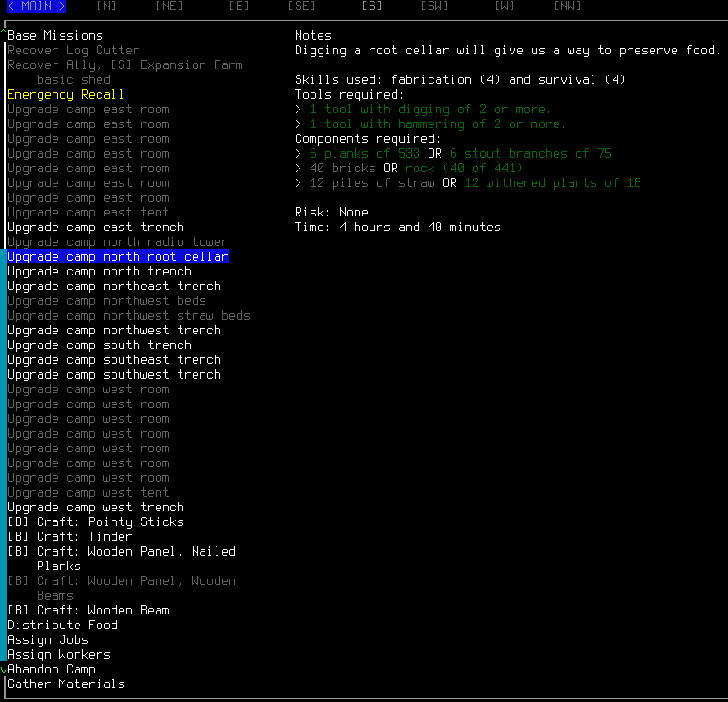Choose Upgrade camp west trench

96,508
